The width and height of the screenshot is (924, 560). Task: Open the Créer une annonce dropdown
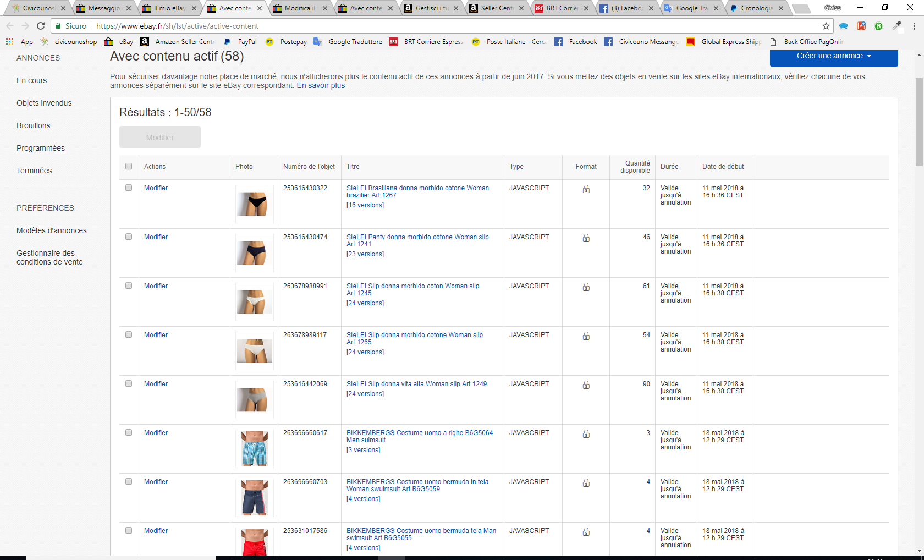834,56
